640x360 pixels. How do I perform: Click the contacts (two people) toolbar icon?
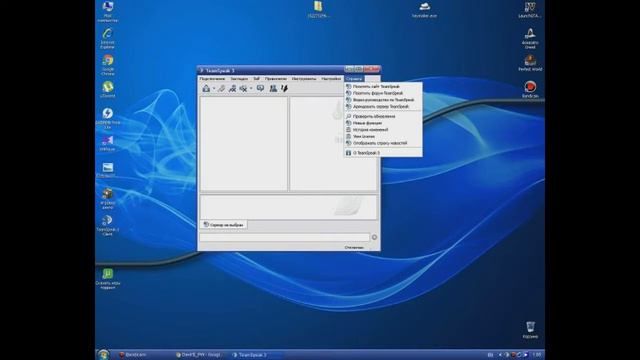point(273,88)
